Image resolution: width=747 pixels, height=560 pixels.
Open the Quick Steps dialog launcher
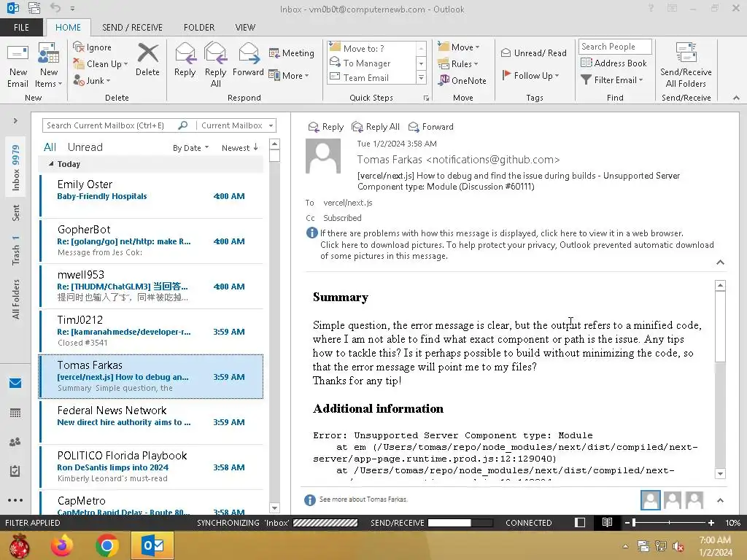426,98
